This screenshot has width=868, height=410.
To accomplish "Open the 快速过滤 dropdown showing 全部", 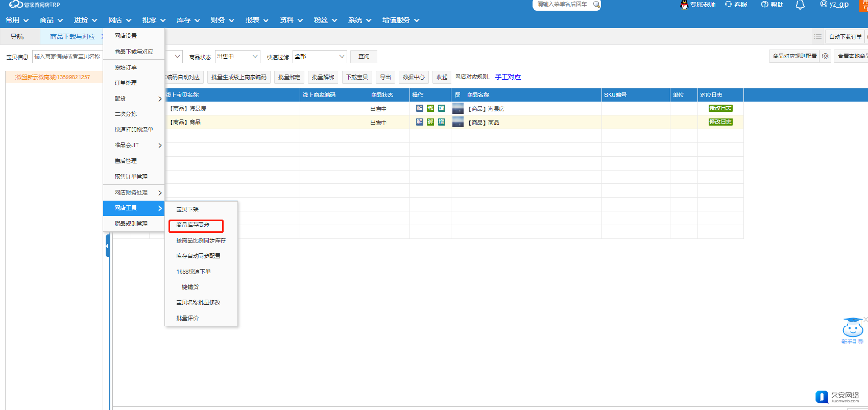I will coord(320,57).
